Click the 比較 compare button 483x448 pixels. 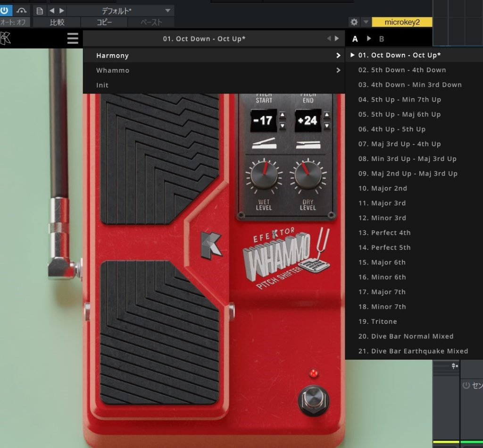[57, 22]
